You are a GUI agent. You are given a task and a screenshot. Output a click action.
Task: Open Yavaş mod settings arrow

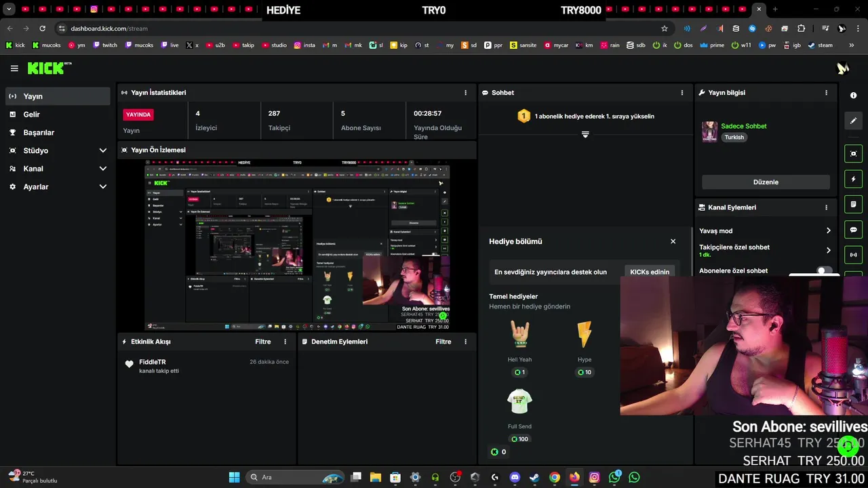click(828, 230)
